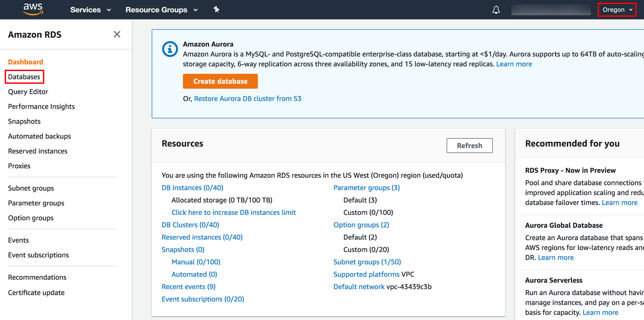Image resolution: width=644 pixels, height=320 pixels.
Task: Click Restore Aurora DB cluster from S3
Action: (248, 99)
